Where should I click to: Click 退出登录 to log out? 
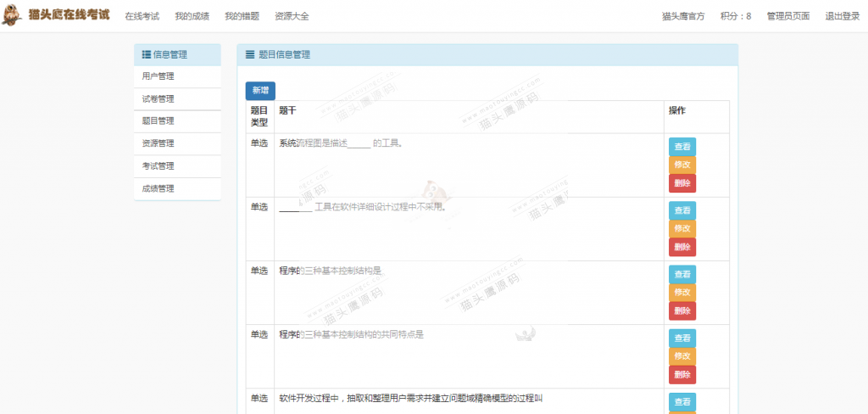[x=843, y=16]
